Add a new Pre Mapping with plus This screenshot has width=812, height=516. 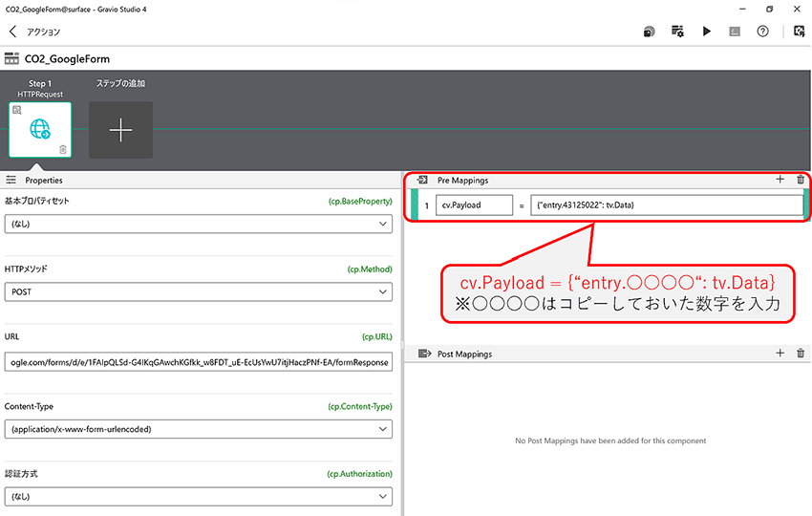click(x=780, y=180)
